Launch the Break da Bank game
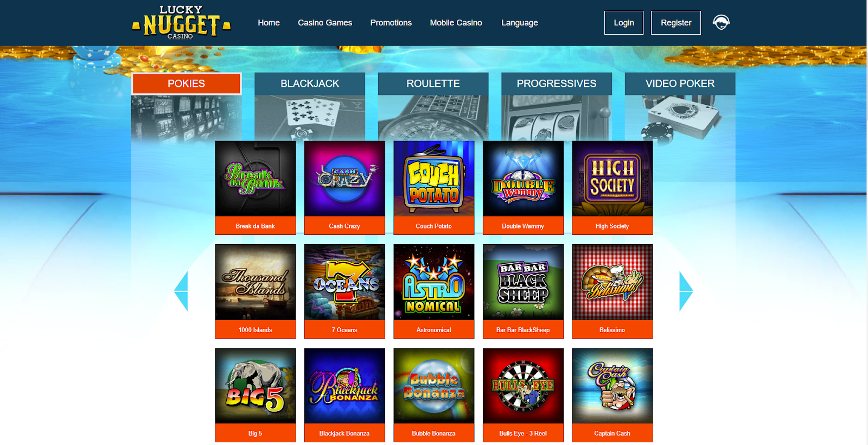 pyautogui.click(x=256, y=188)
